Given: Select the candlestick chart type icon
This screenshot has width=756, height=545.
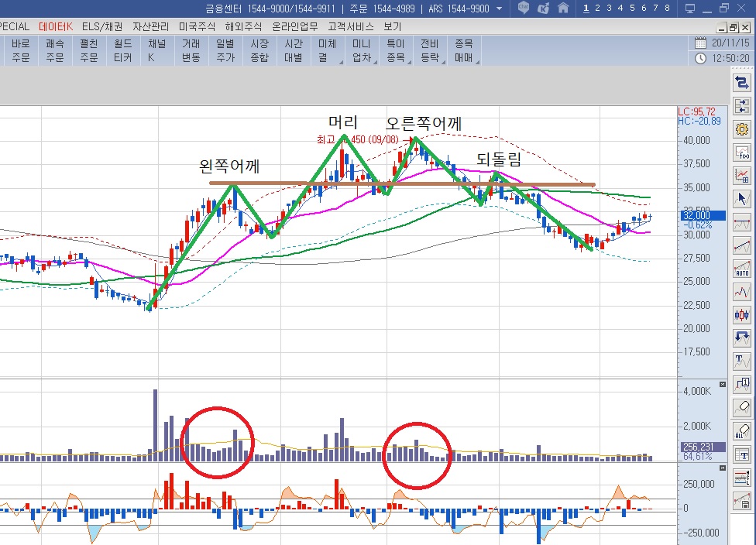Looking at the screenshot, I should 742,315.
